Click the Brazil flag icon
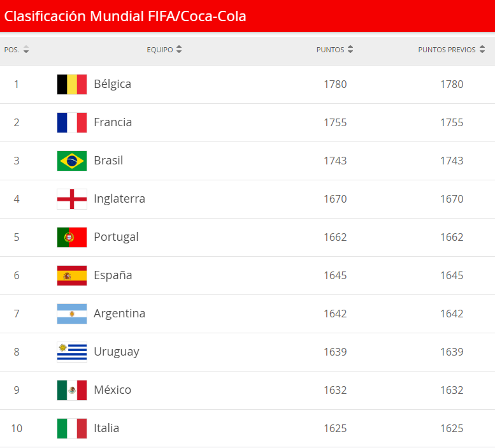Image resolution: width=495 pixels, height=448 pixels. pos(72,161)
